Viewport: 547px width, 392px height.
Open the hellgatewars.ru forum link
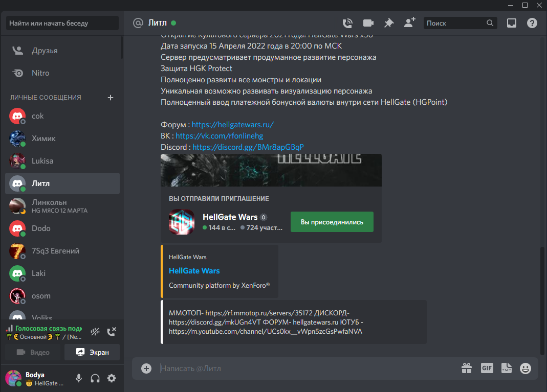[233, 124]
